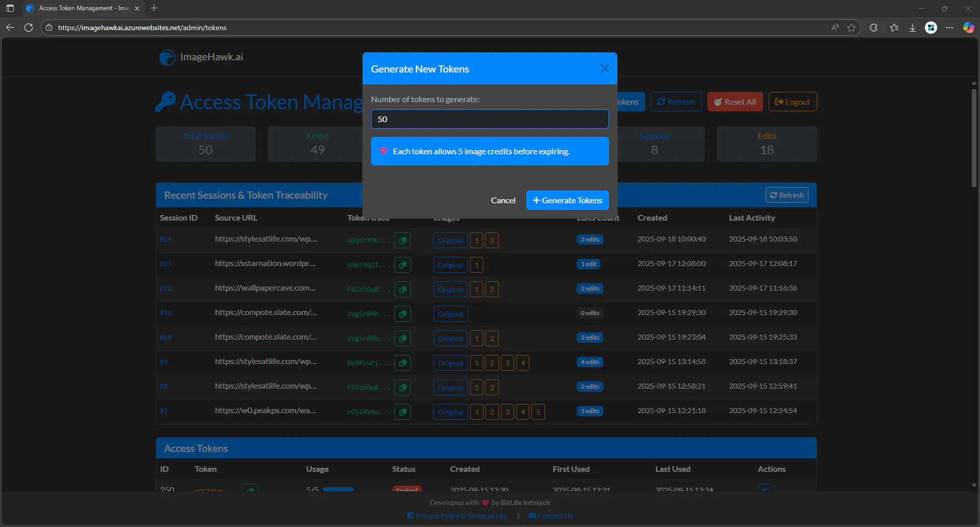Click the 5 edits badge

pos(590,411)
